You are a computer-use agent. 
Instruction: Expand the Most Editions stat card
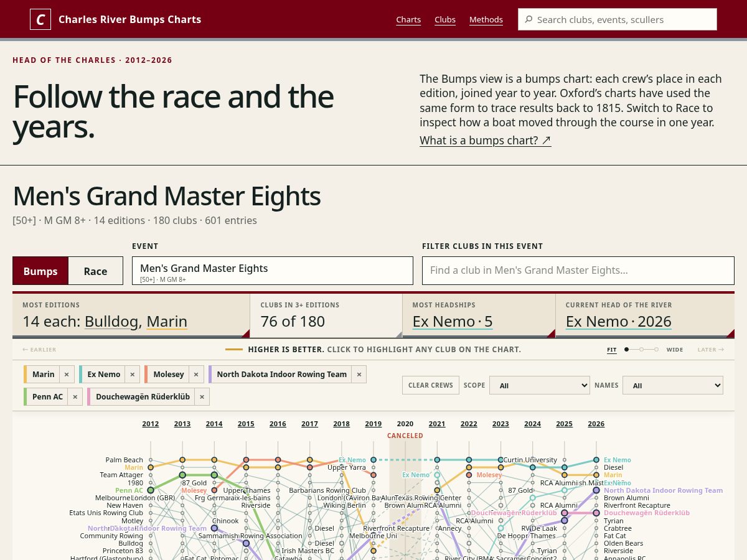(131, 315)
